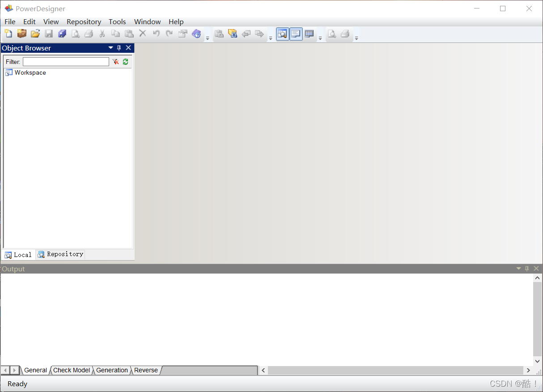
Task: Click the New Project box icon
Action: 21,34
